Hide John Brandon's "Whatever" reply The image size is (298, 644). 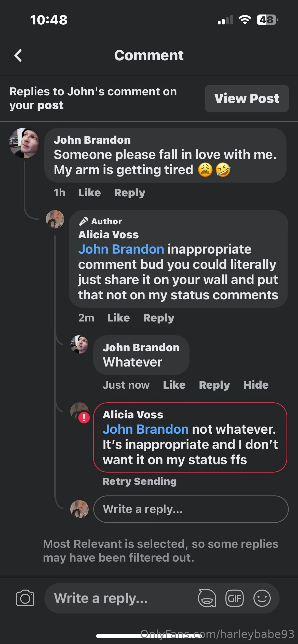[256, 385]
